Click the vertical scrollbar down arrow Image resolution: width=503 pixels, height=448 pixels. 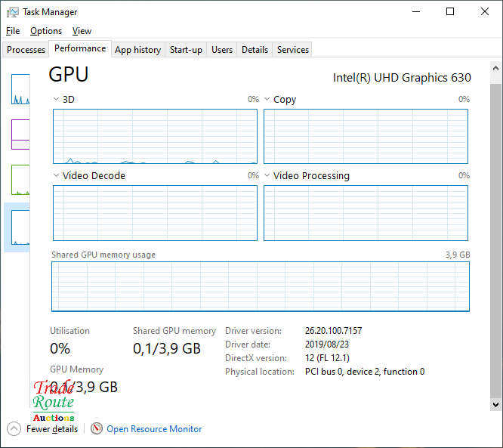click(x=495, y=405)
